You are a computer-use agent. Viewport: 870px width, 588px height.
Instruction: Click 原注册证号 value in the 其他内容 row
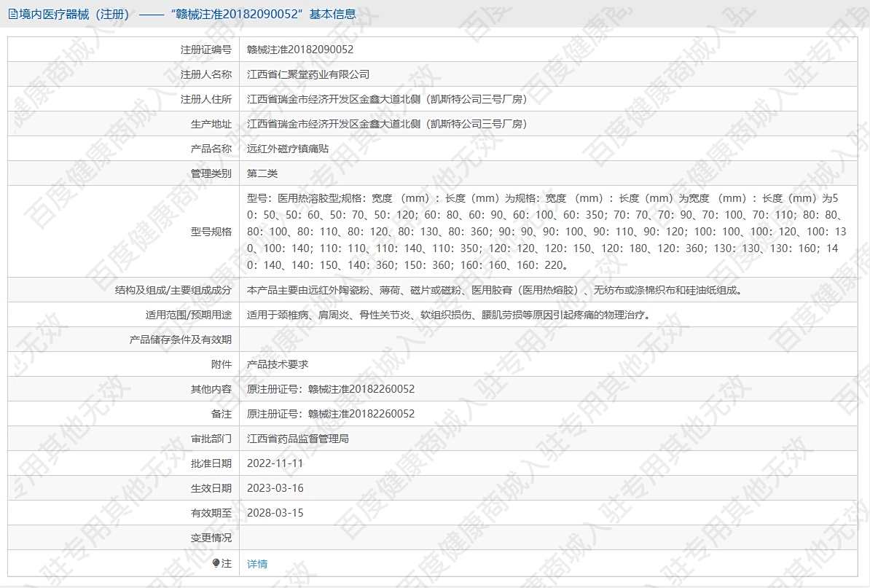331,389
